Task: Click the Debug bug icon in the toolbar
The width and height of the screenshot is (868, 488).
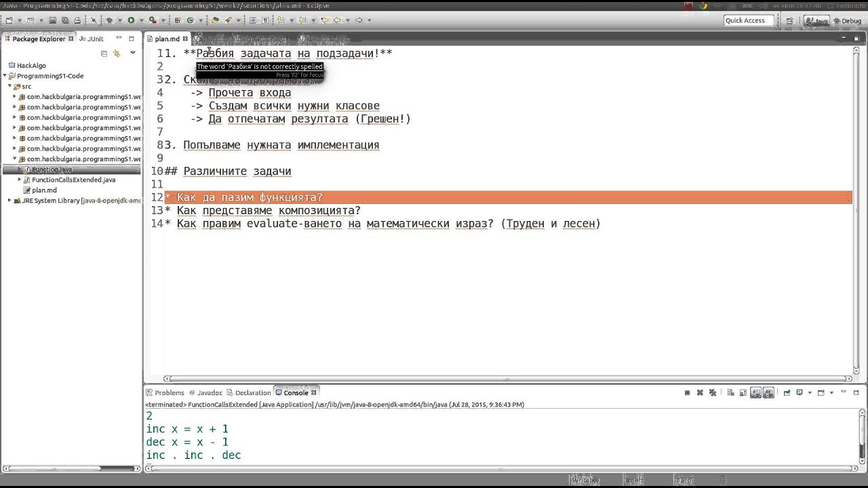Action: 109,20
